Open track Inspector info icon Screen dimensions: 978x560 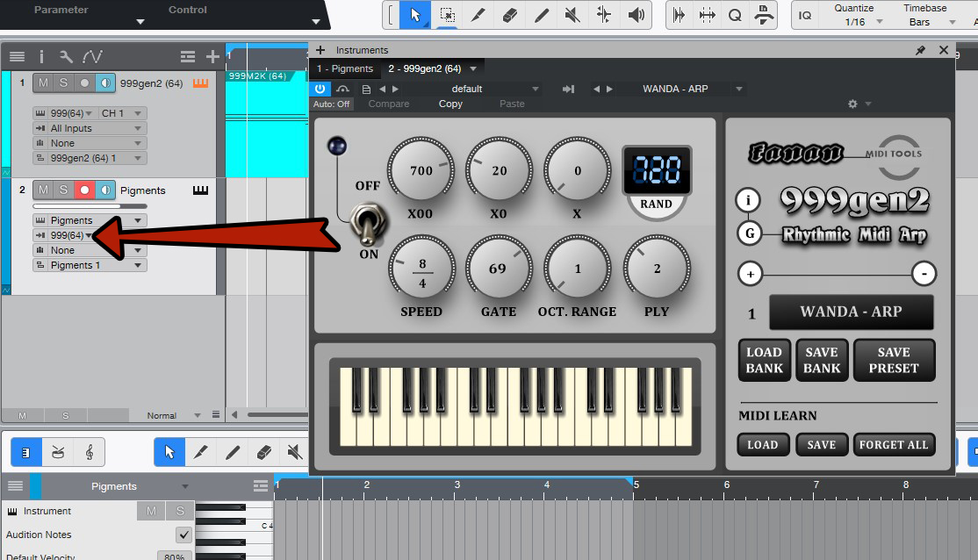(x=41, y=57)
